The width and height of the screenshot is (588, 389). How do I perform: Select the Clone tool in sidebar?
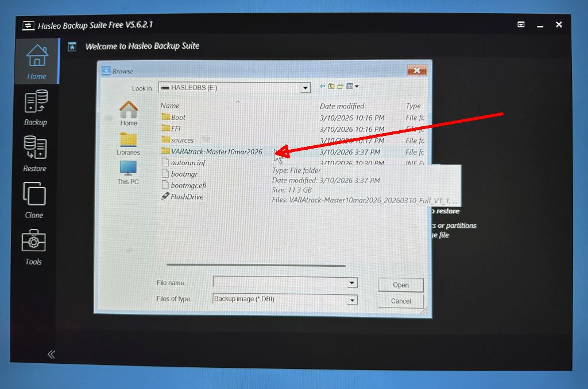tap(34, 200)
